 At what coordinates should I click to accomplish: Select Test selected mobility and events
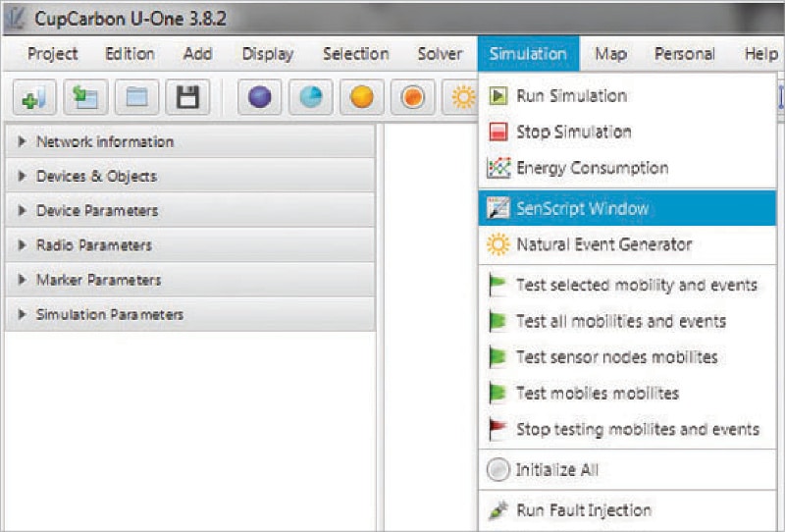coord(627,285)
